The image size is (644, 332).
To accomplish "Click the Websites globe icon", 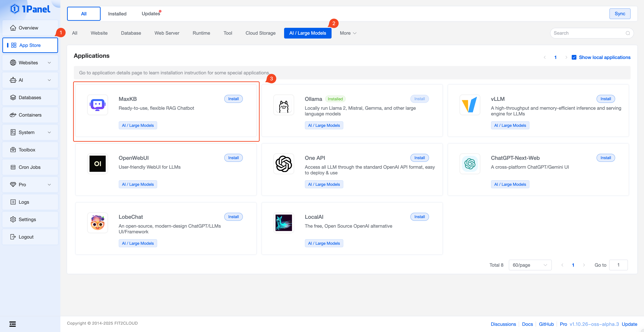I will pos(13,63).
